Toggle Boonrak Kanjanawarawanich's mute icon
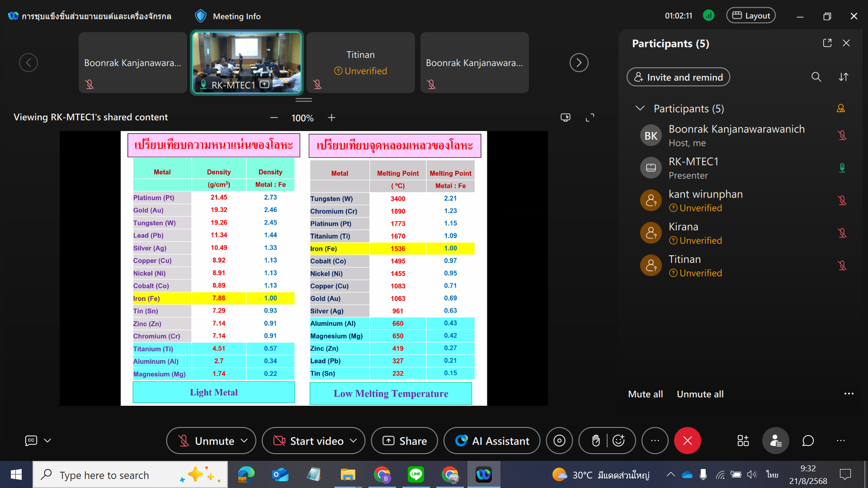868x488 pixels. (842, 135)
